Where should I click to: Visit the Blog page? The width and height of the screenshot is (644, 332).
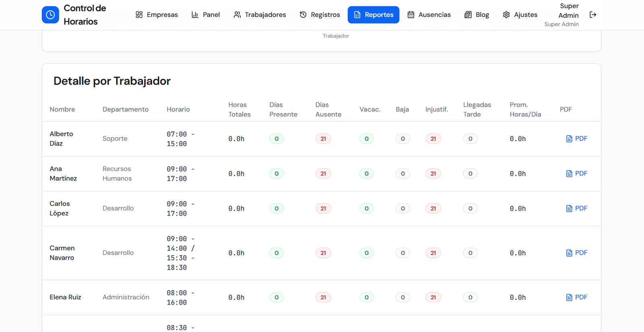(477, 15)
